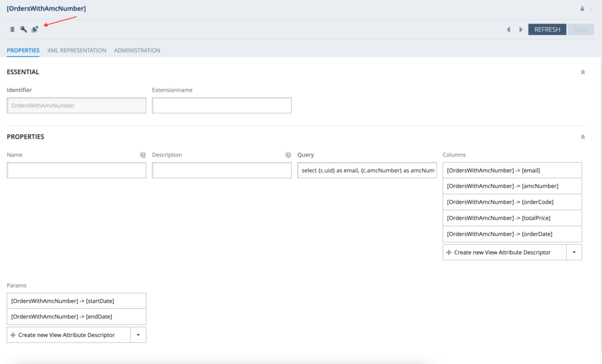Focus the Extensionname text field
The image size is (602, 364).
tap(222, 106)
